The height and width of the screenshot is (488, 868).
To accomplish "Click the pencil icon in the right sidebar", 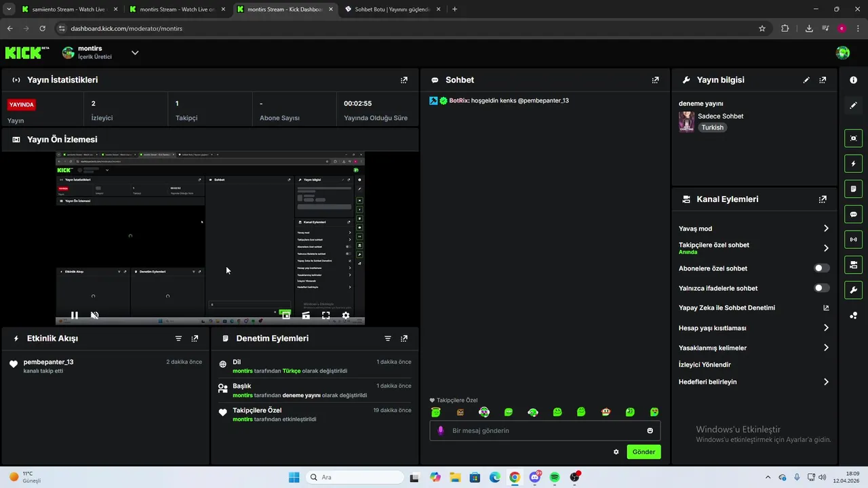I will pyautogui.click(x=854, y=106).
